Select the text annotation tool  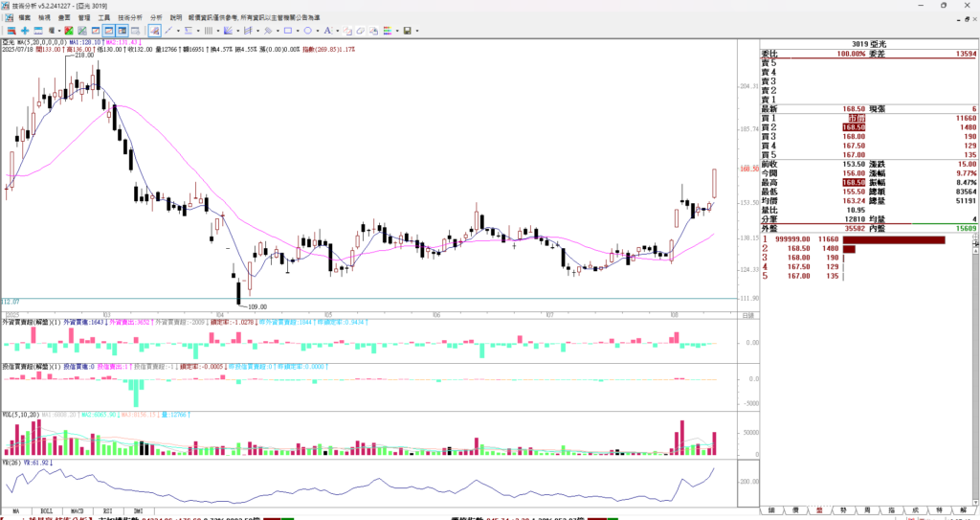click(x=327, y=31)
